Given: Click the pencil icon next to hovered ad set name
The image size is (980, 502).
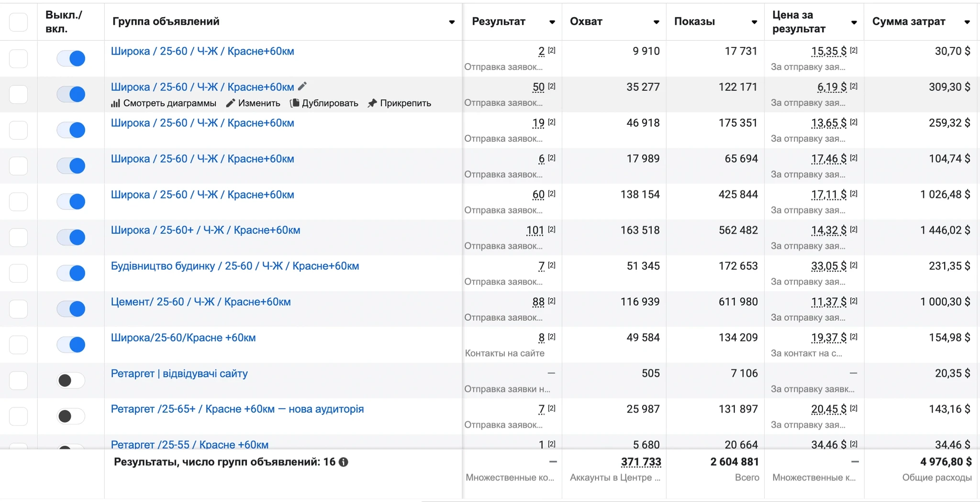Looking at the screenshot, I should 302,87.
